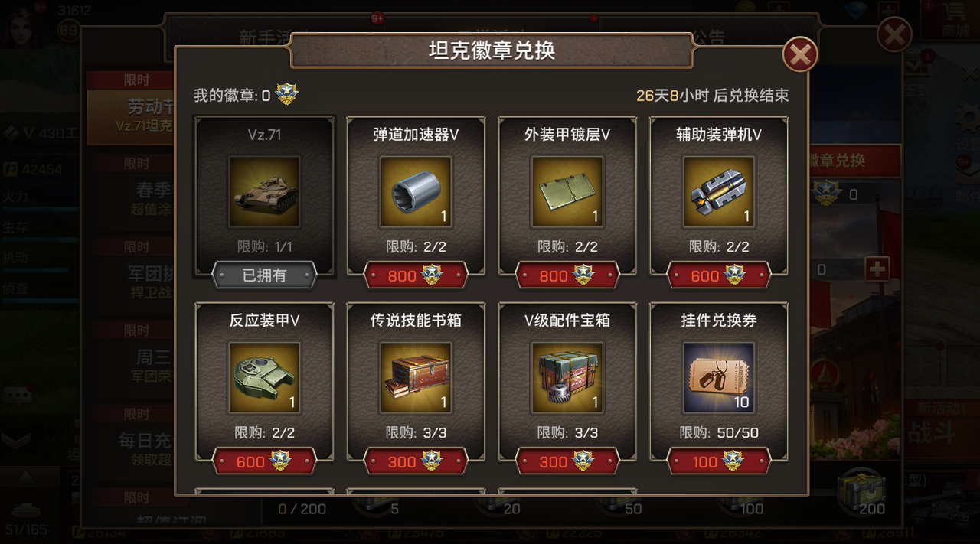Click the Vz.71 tank icon
This screenshot has width=980, height=544.
pos(264,191)
